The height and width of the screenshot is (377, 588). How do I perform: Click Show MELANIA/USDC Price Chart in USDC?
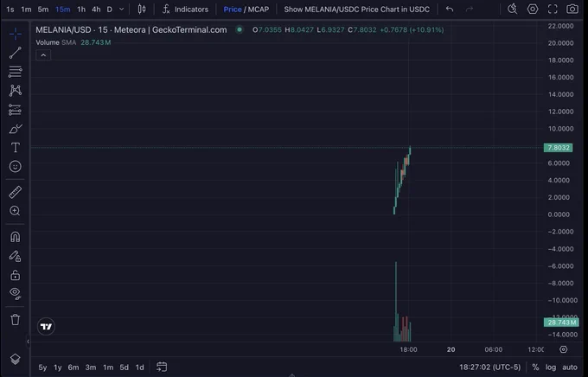point(356,10)
